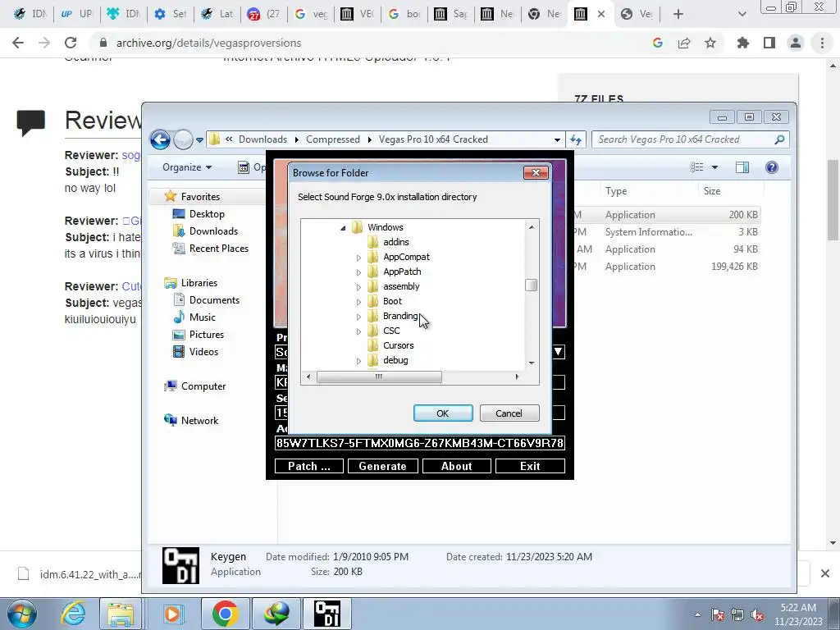Open the view options dropdown arrow
The height and width of the screenshot is (630, 840).
tap(714, 167)
